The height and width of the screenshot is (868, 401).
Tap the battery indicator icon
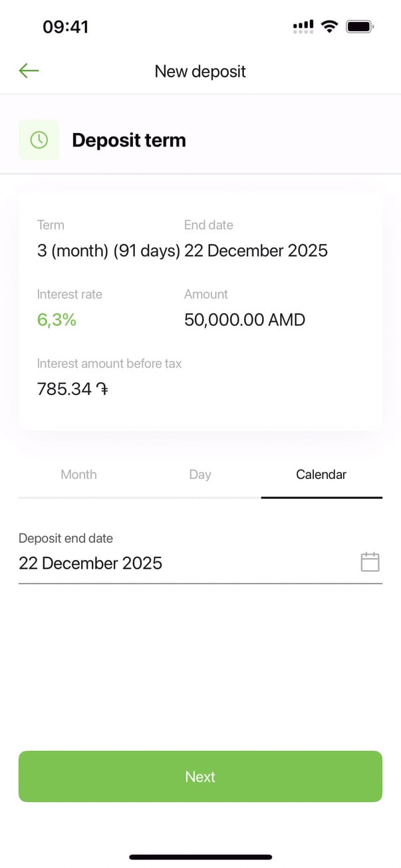360,27
